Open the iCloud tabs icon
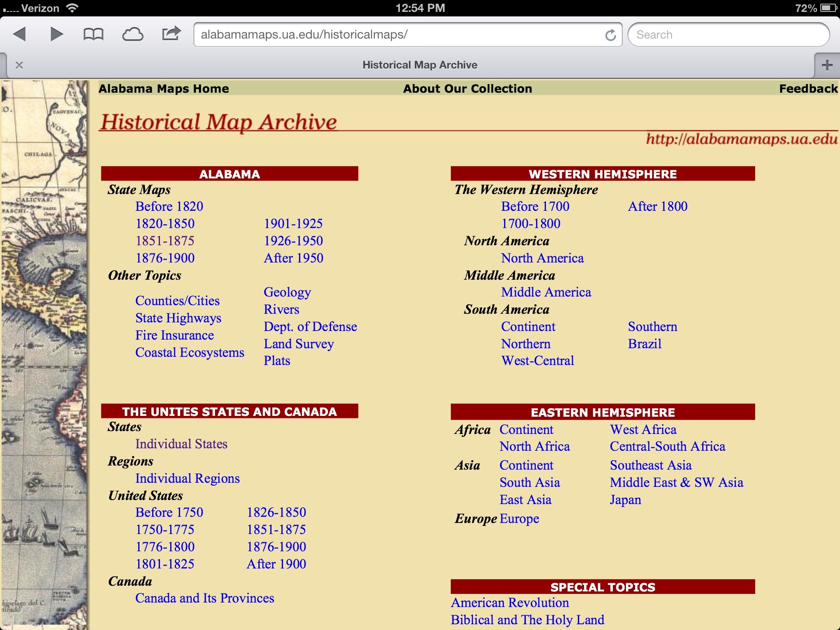The height and width of the screenshot is (630, 840). click(132, 34)
